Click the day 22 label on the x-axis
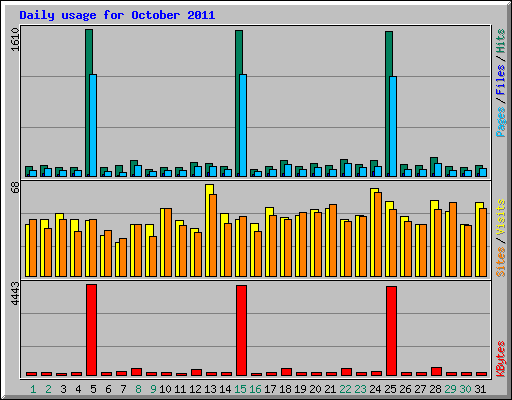 pyautogui.click(x=345, y=389)
